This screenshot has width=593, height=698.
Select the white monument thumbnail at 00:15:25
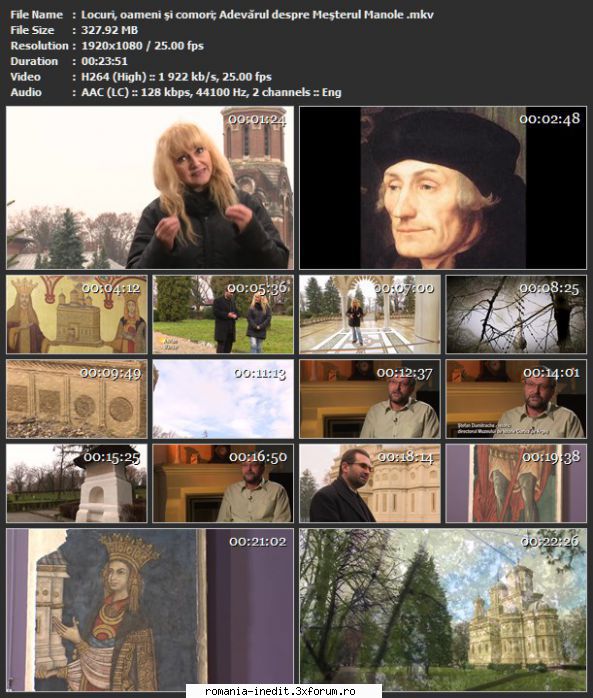77,483
